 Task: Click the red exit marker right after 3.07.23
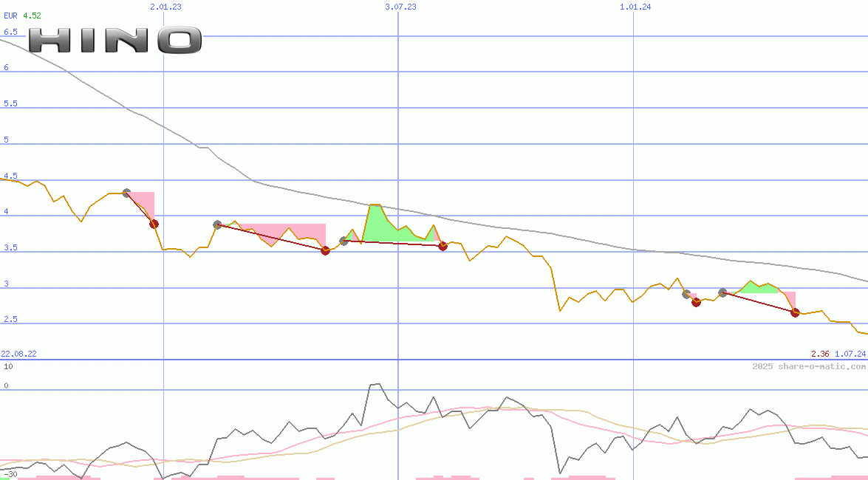[442, 246]
